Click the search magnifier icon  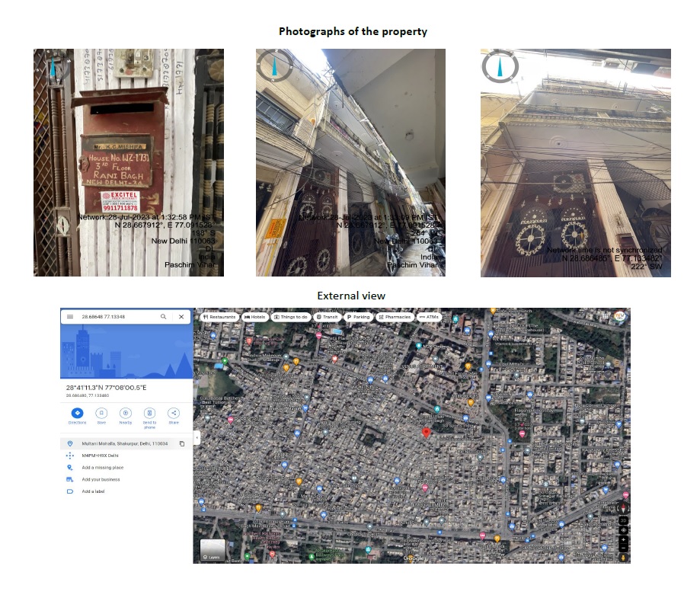(x=163, y=316)
